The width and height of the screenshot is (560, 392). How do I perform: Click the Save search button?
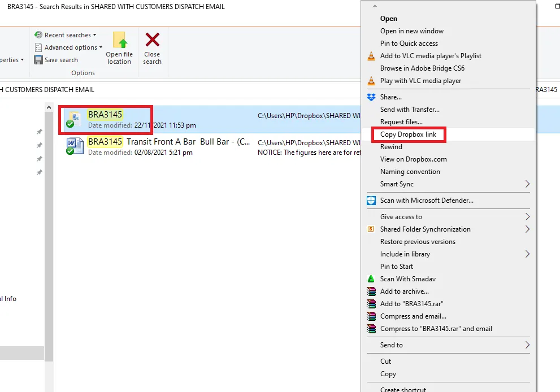(56, 60)
